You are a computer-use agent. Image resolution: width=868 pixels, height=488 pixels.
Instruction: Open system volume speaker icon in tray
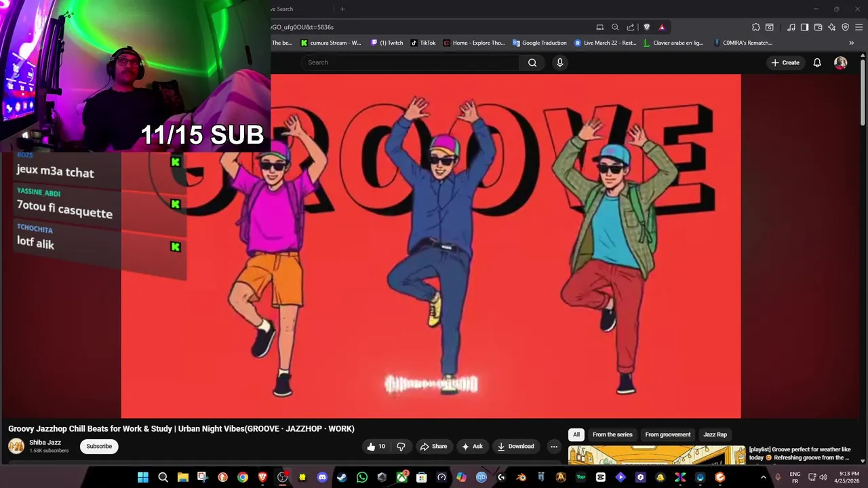point(823,477)
